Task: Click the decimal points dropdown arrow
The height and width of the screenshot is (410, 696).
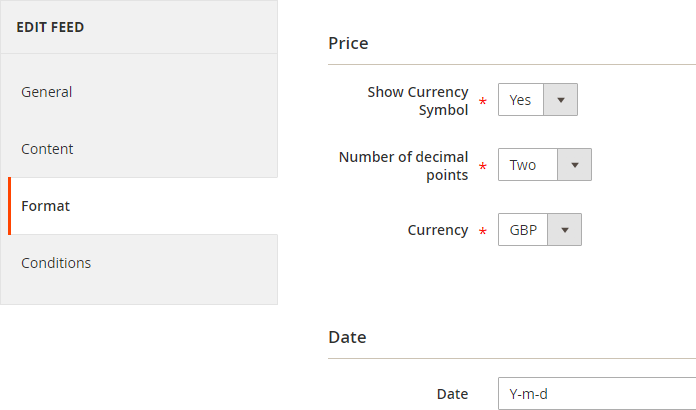Action: tap(574, 165)
